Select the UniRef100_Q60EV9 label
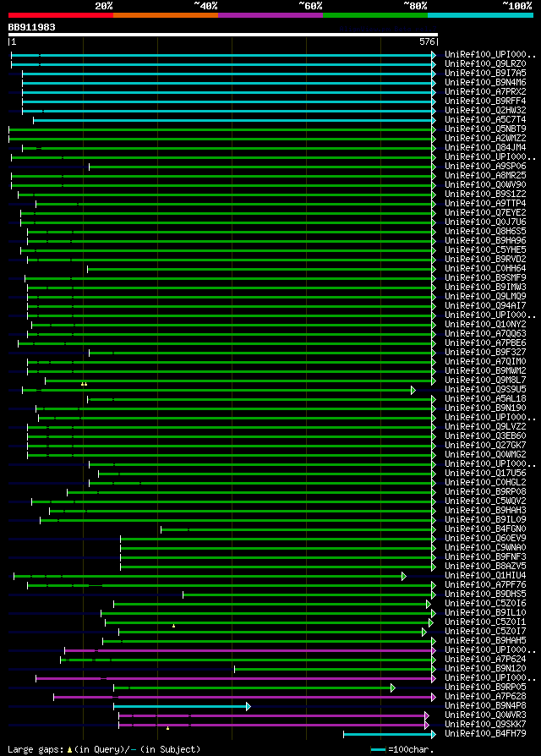This screenshot has width=541, height=756. pos(485,539)
